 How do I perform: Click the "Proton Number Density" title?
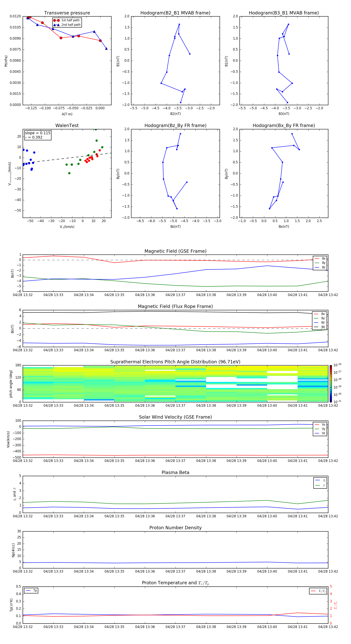click(175, 528)
